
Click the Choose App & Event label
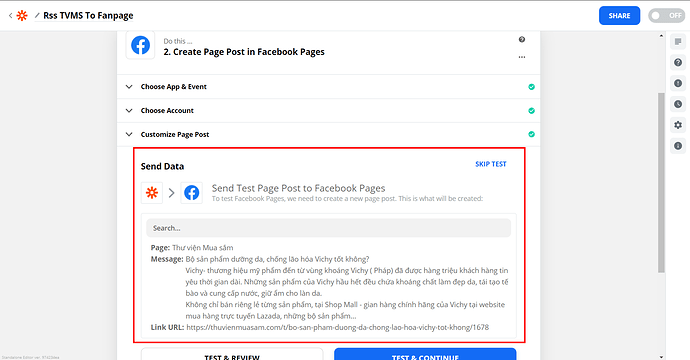(x=173, y=87)
